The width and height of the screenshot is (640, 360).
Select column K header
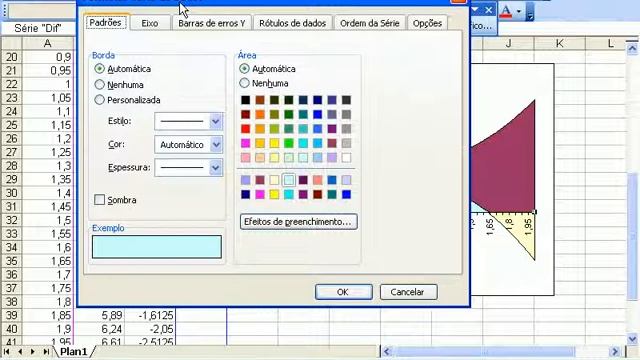pyautogui.click(x=559, y=43)
